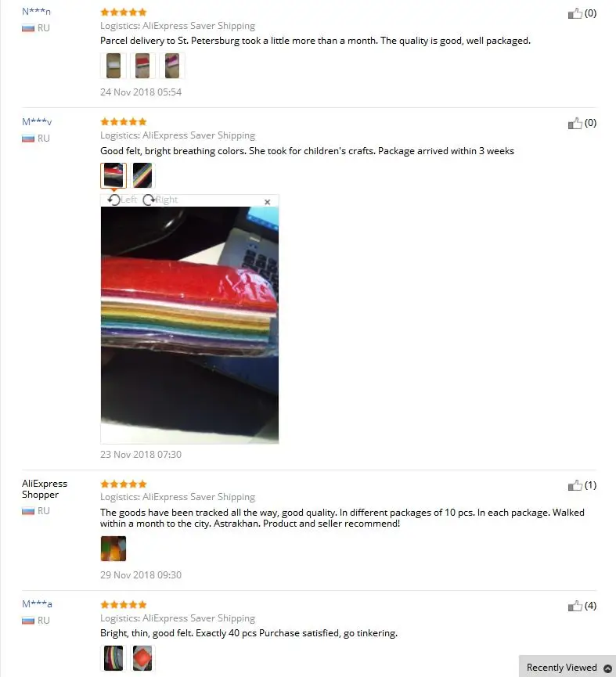Select M***v's selected red felt thumbnail
616x677 pixels.
point(113,175)
